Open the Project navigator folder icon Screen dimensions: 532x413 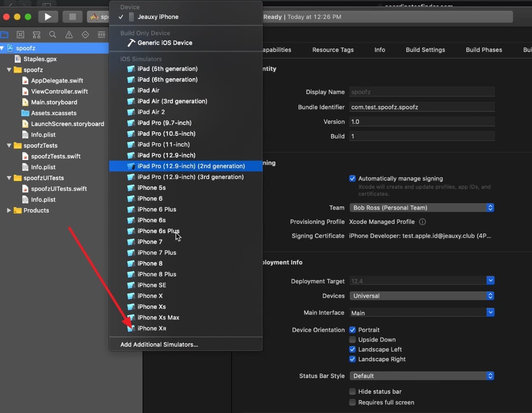(x=4, y=35)
